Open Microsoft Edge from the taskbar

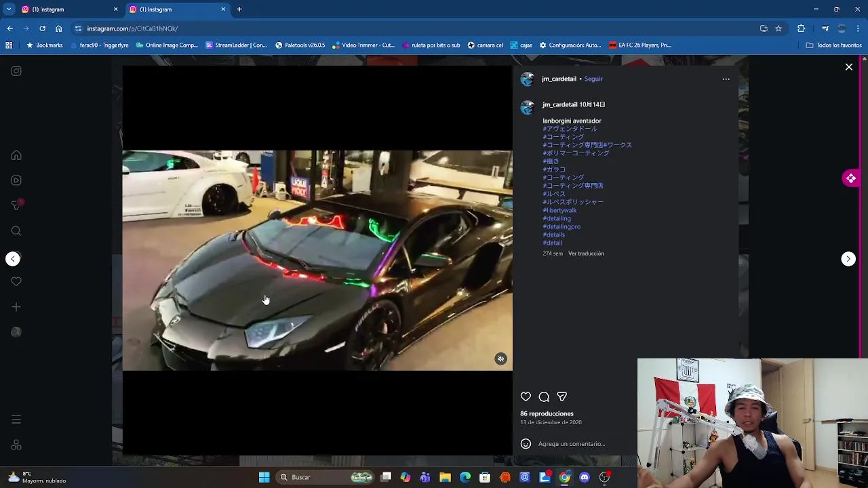(x=465, y=477)
